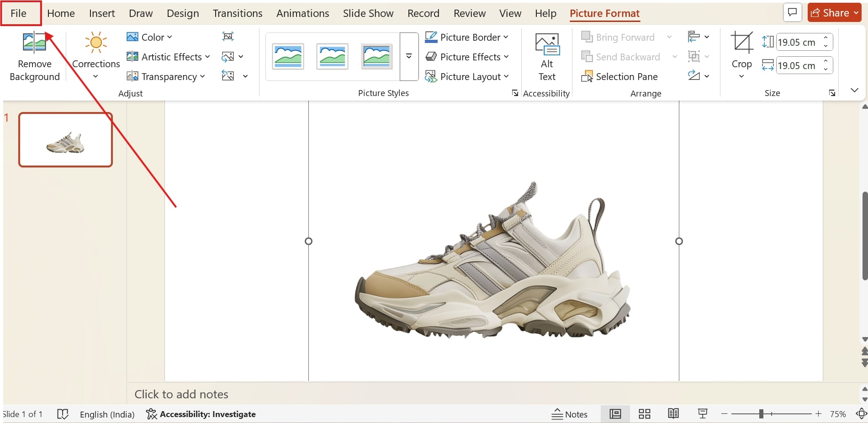
Task: Apply the second picture style thumbnail
Action: [x=332, y=57]
